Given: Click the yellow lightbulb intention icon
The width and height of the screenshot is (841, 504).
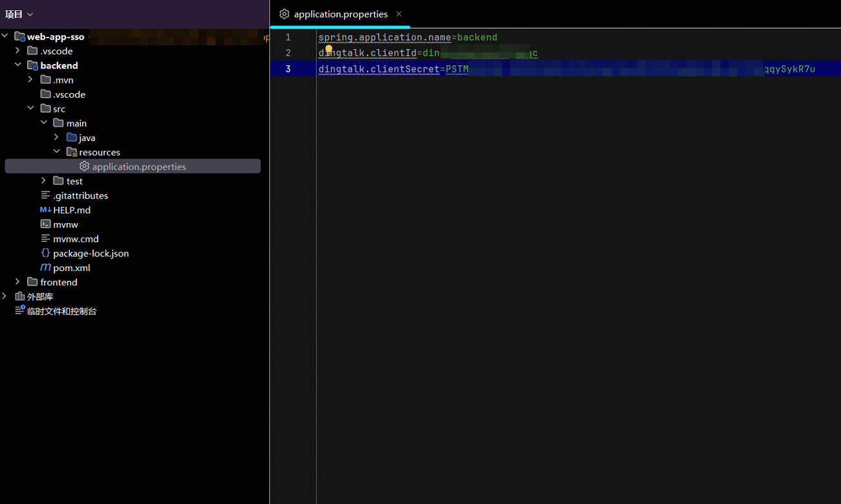Looking at the screenshot, I should 329,50.
